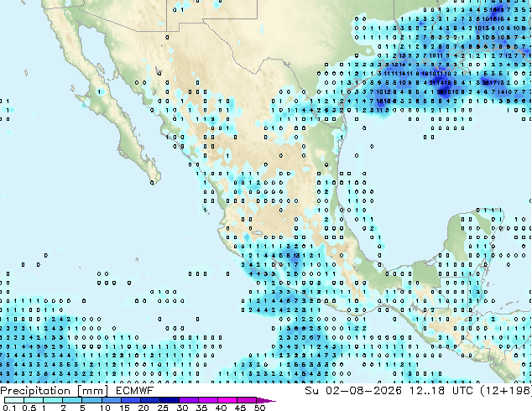This screenshot has height=411, width=532.
Task: Click the 15–20 mm legend color box
Action: 131,400
